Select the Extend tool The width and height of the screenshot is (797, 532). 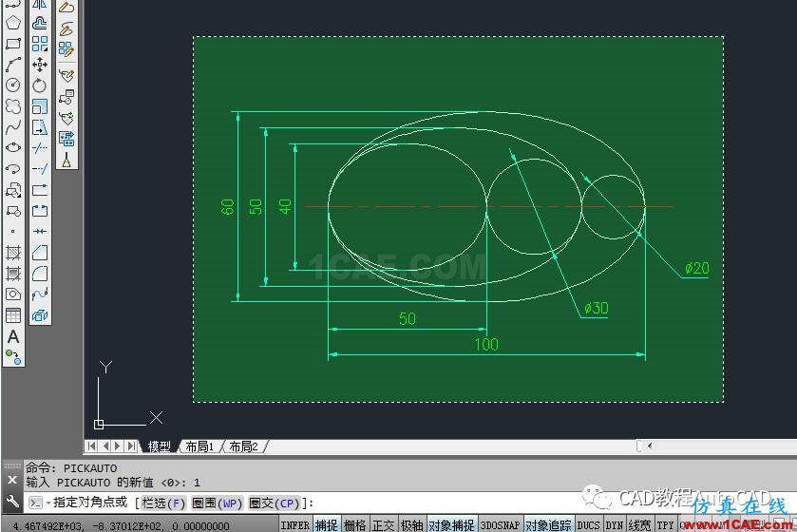[x=40, y=169]
